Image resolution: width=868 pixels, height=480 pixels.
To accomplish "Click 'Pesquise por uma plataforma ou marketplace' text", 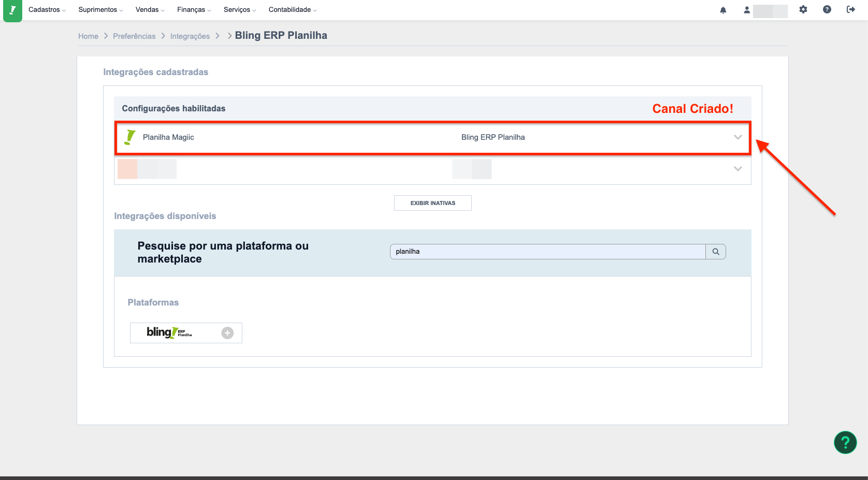I will coord(223,252).
